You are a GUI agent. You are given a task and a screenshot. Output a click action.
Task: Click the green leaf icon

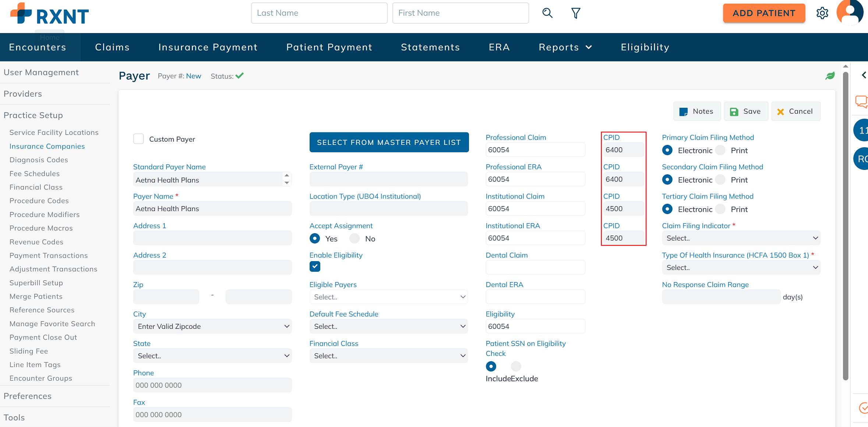pyautogui.click(x=830, y=76)
